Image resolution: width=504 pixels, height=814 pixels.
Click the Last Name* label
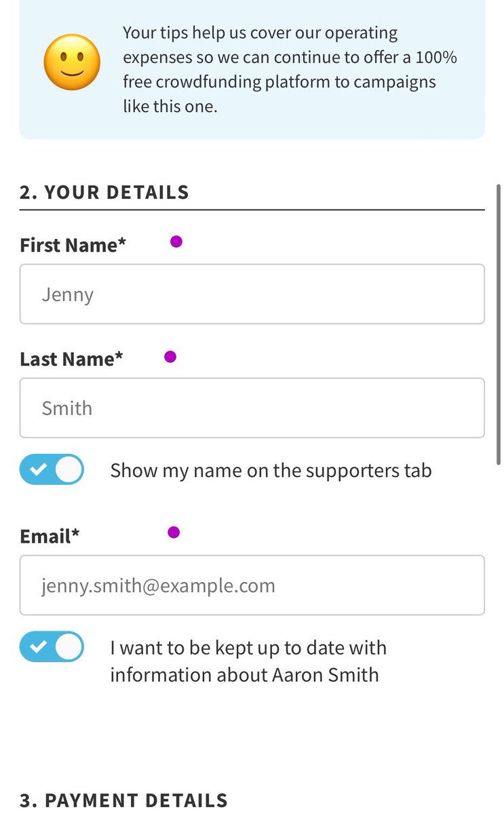[71, 359]
